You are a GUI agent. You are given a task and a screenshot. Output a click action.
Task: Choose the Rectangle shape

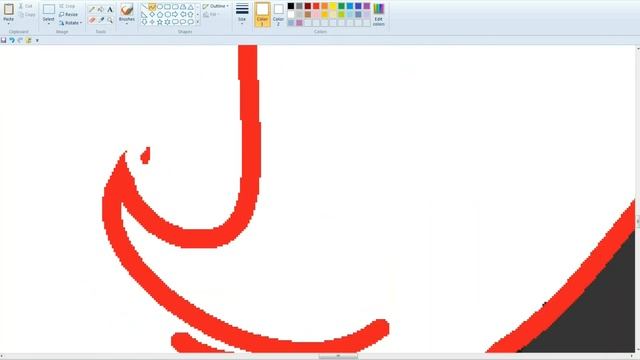167,7
